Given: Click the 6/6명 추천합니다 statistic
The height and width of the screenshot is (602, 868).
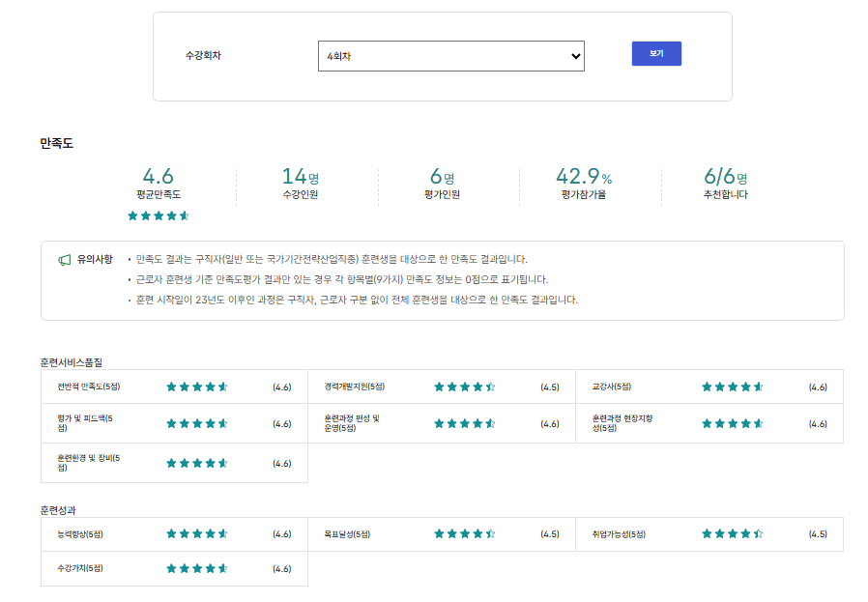Looking at the screenshot, I should 725,177.
